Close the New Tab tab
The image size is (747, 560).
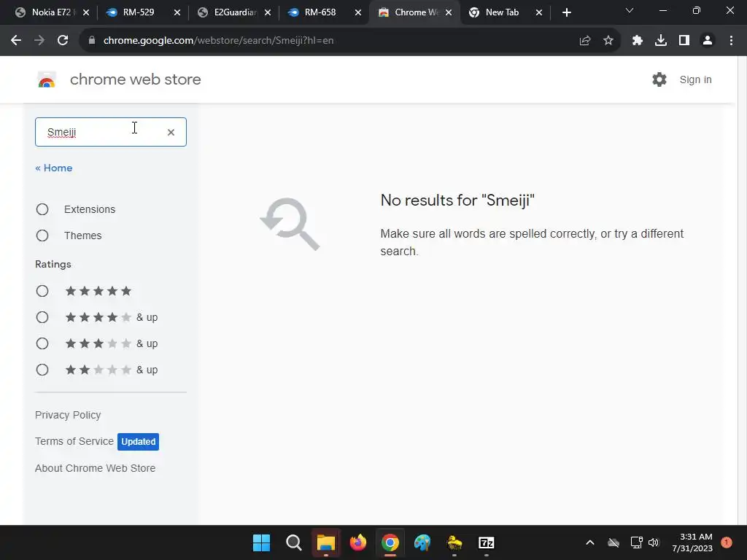click(x=539, y=13)
